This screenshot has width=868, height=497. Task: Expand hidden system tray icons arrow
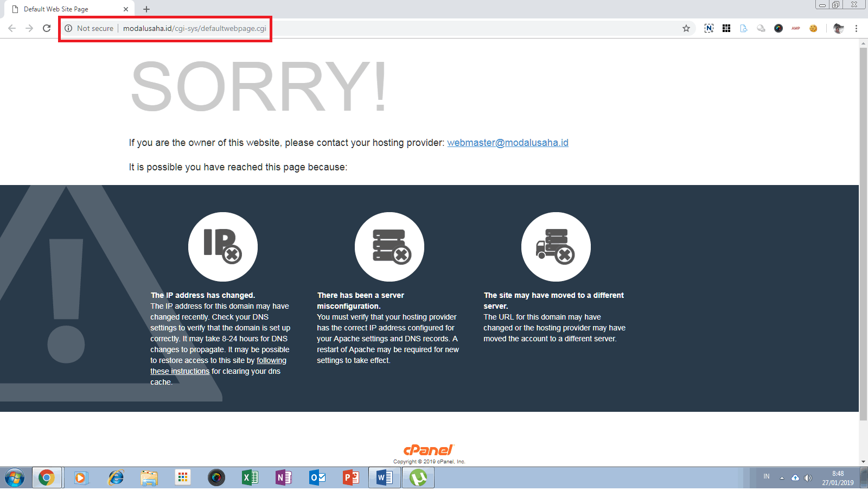782,478
